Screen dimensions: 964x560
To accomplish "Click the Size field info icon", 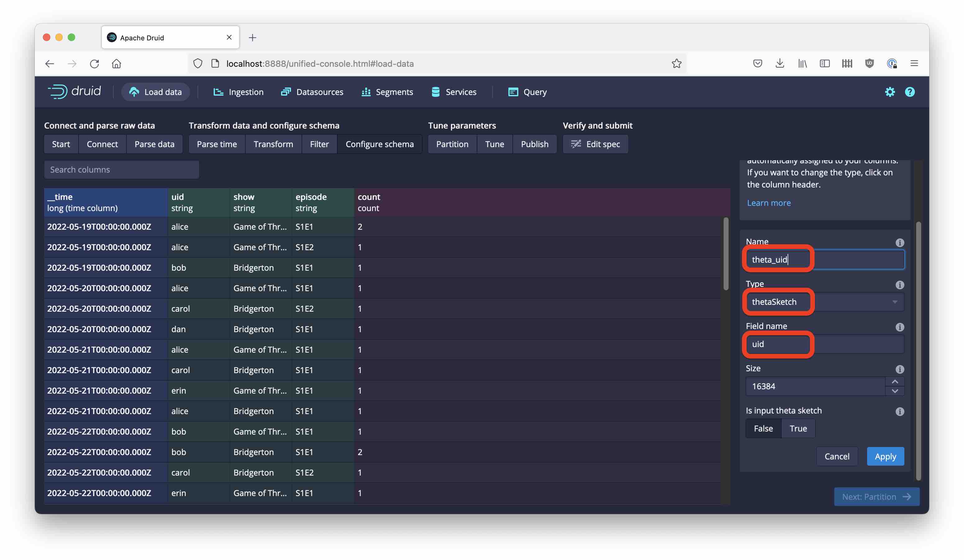I will [899, 369].
